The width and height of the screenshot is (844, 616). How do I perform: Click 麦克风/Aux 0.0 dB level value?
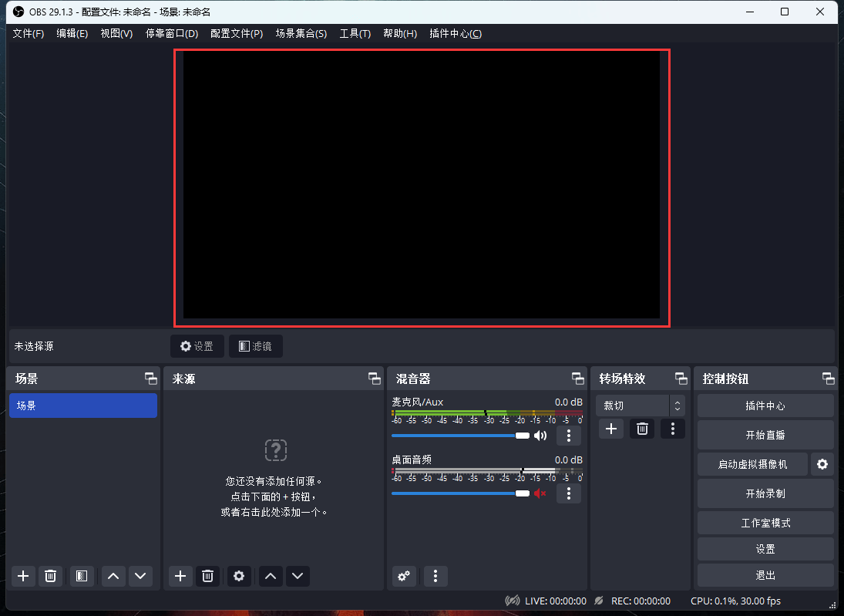click(568, 402)
